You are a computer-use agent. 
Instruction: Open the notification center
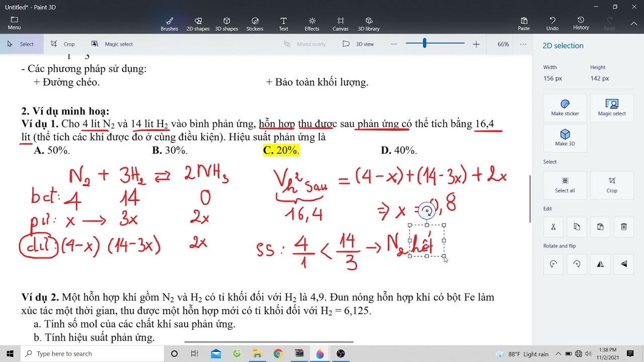(630, 353)
